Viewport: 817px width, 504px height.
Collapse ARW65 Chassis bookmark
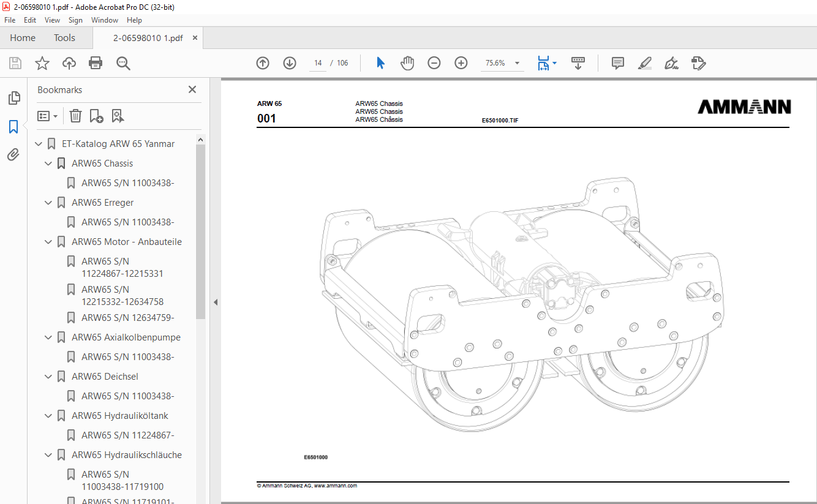point(48,164)
